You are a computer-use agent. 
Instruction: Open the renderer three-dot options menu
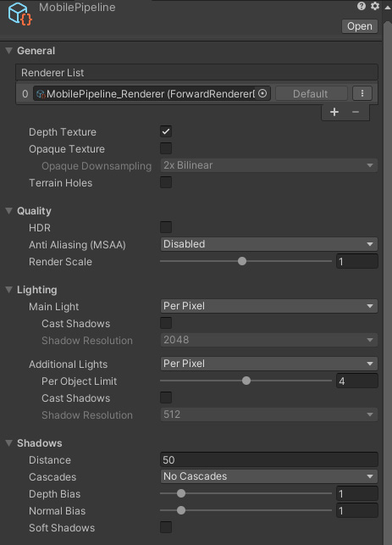[362, 93]
